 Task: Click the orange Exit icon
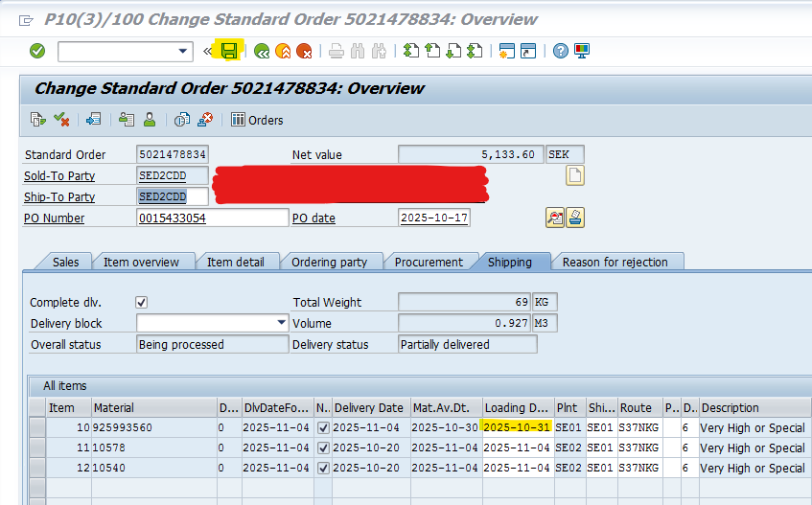coord(283,51)
